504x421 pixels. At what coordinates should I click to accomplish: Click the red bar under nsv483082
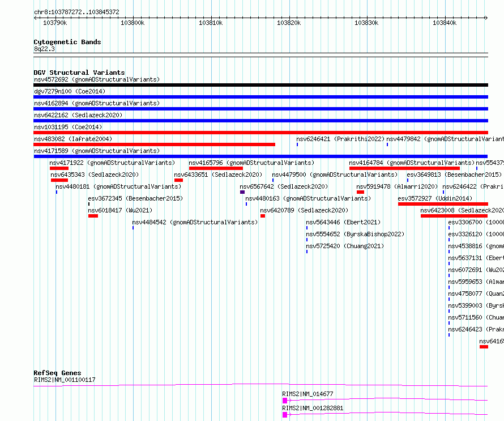point(154,144)
